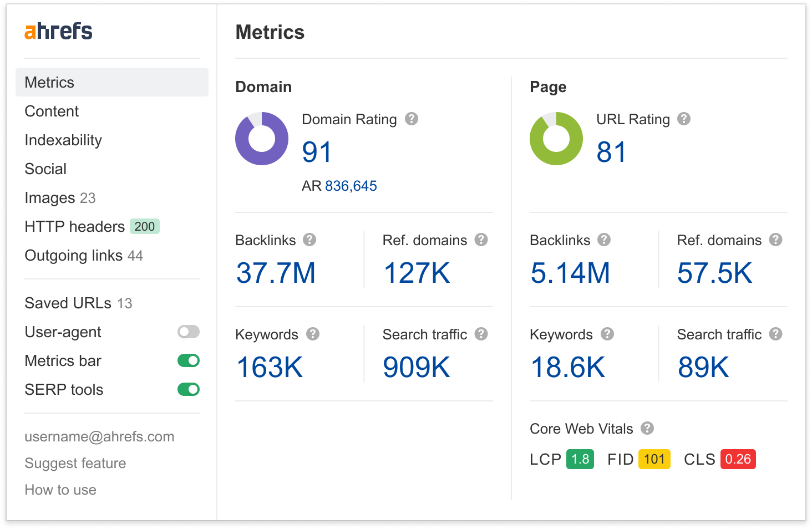
Task: Open the URL Rating help tooltip
Action: click(x=684, y=119)
